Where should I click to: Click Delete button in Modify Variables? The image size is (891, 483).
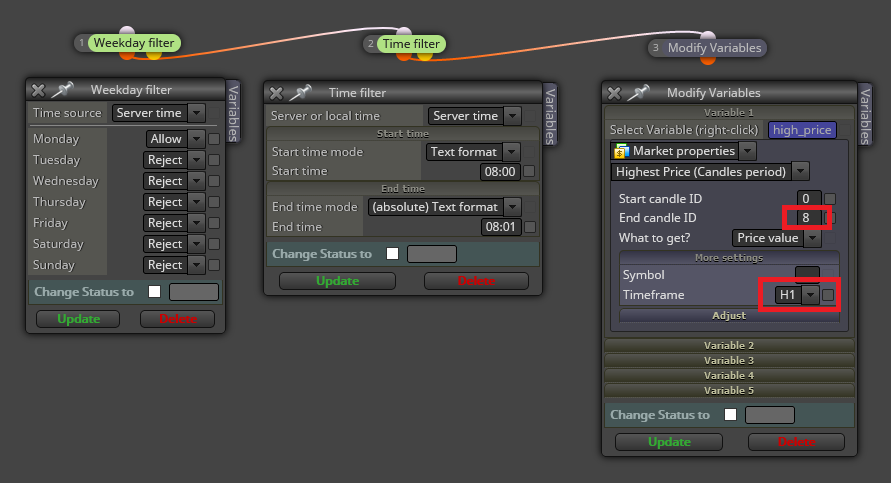click(797, 442)
